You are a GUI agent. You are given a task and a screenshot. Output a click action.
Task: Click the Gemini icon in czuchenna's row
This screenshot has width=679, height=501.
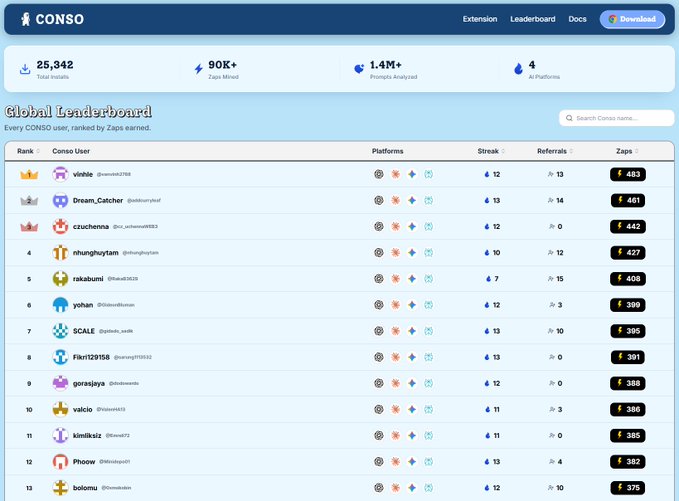tap(412, 226)
